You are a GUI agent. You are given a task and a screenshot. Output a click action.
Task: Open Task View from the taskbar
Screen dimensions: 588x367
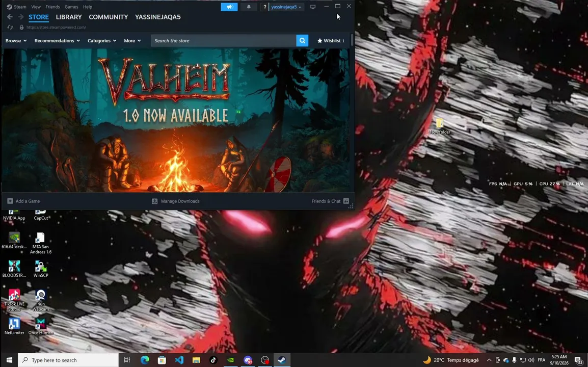pyautogui.click(x=127, y=360)
